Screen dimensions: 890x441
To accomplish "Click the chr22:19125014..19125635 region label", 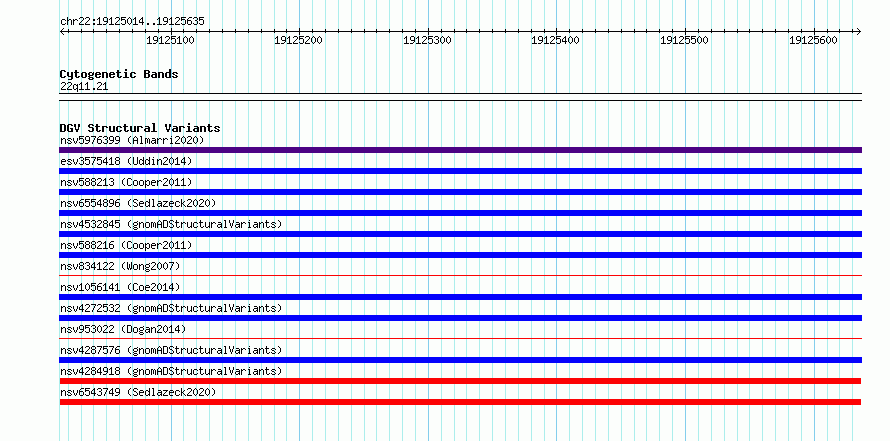I will click(x=132, y=22).
